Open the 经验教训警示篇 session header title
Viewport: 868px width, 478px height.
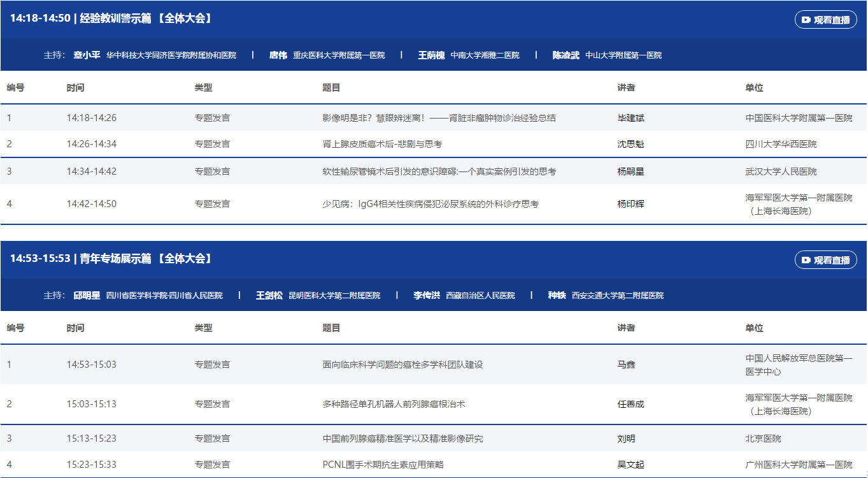click(111, 18)
